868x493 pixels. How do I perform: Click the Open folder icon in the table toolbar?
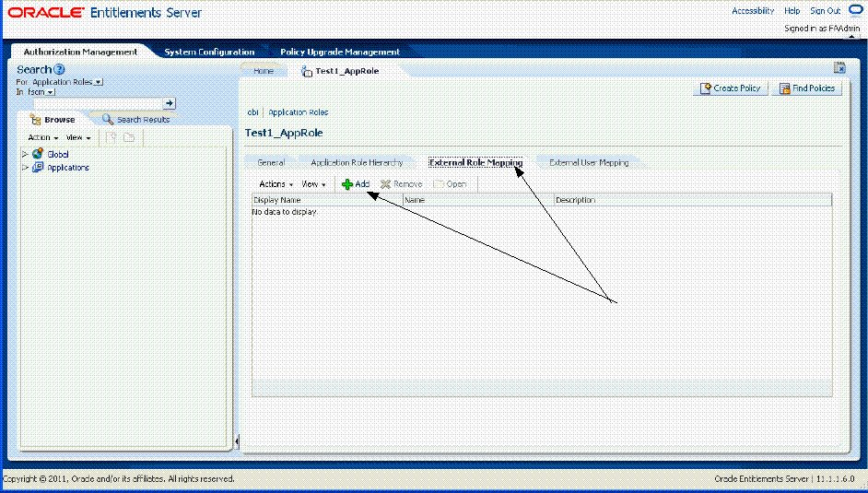(439, 184)
